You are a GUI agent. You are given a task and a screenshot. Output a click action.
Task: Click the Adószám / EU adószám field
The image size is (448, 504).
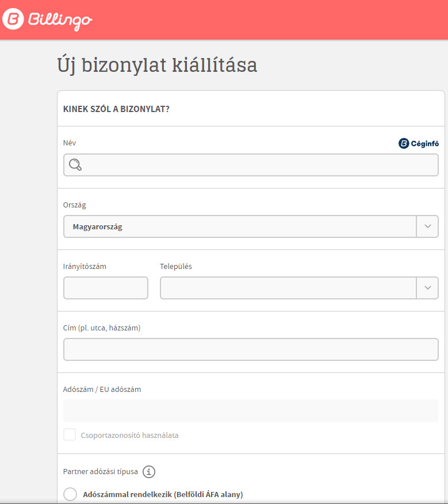[x=251, y=411]
